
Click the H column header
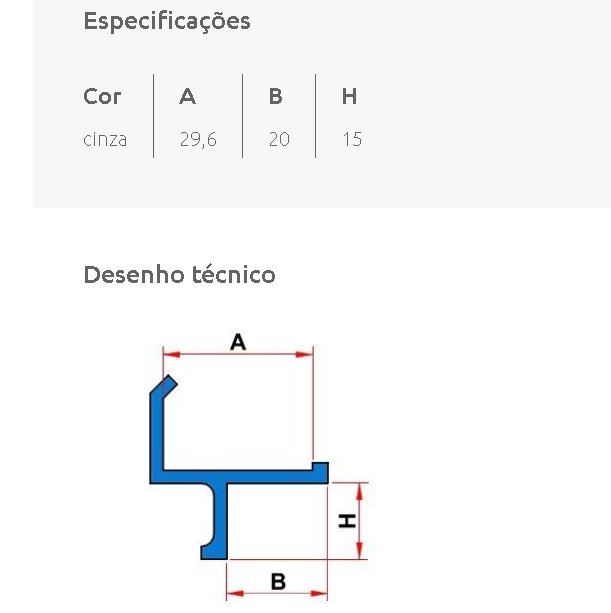tap(349, 96)
